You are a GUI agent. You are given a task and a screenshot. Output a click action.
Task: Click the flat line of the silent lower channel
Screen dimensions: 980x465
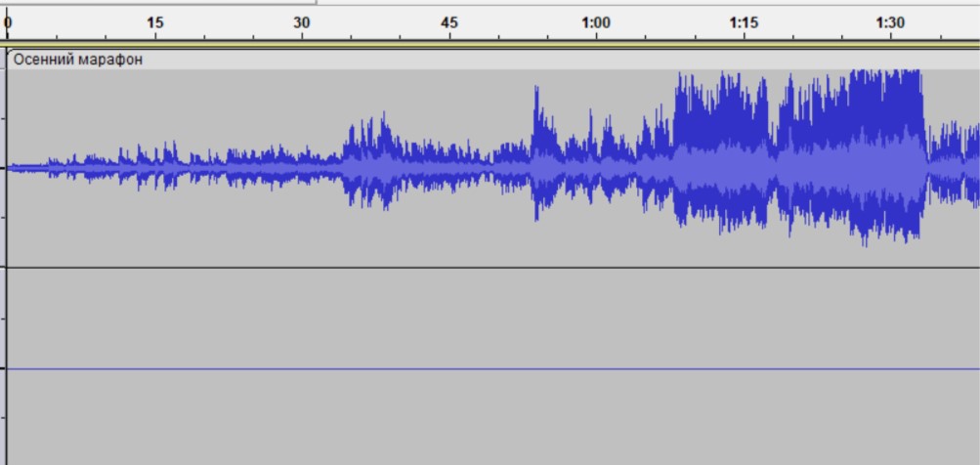click(x=493, y=368)
